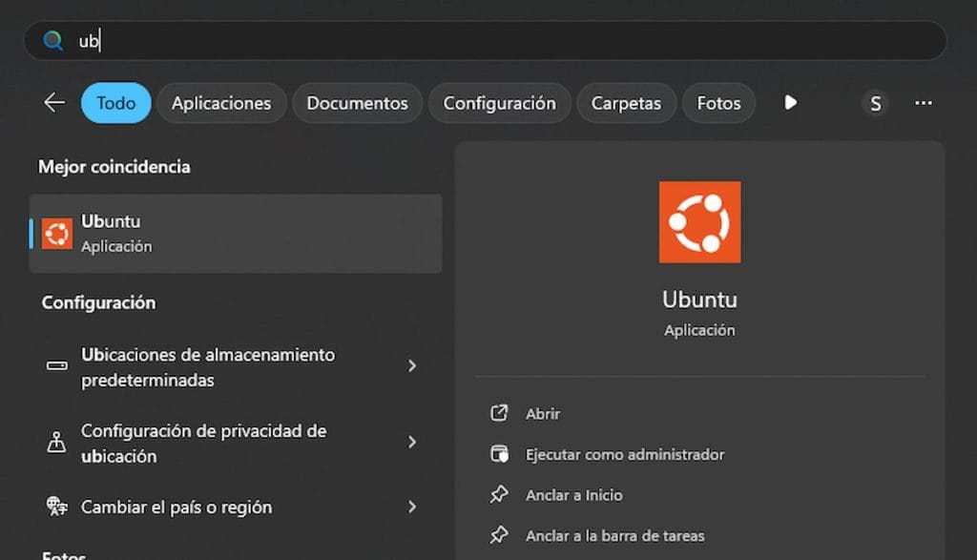Open the ellipsis options menu
The image size is (977, 560).
click(x=923, y=103)
